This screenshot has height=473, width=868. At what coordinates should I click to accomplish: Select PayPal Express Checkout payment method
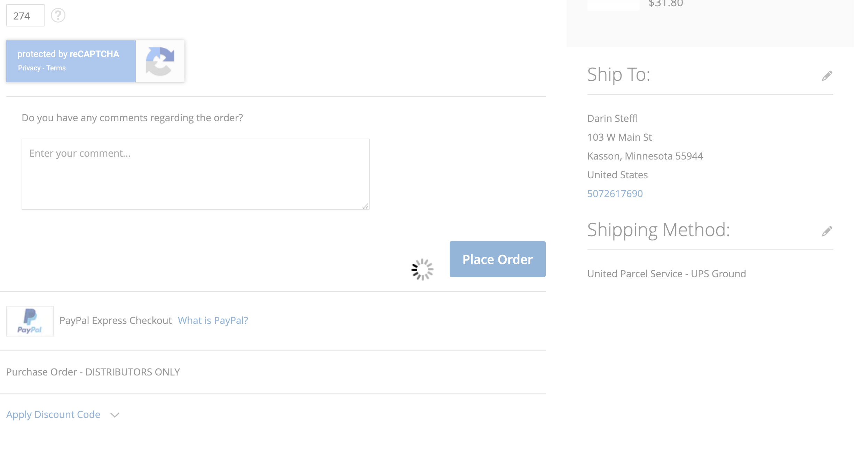coord(116,320)
